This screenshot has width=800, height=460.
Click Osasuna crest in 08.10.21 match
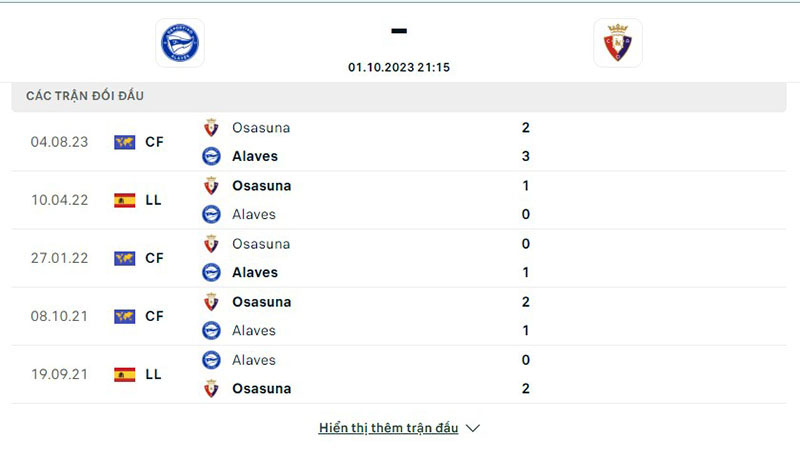tap(211, 302)
